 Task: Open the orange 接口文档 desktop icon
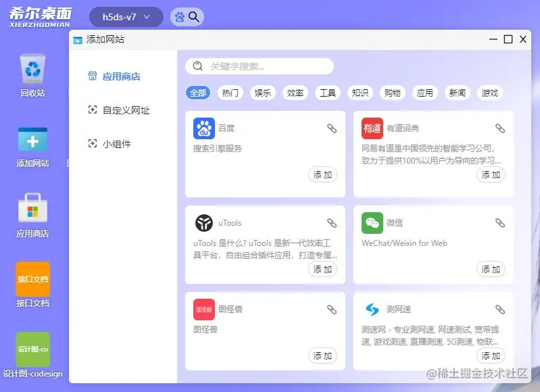(32, 278)
